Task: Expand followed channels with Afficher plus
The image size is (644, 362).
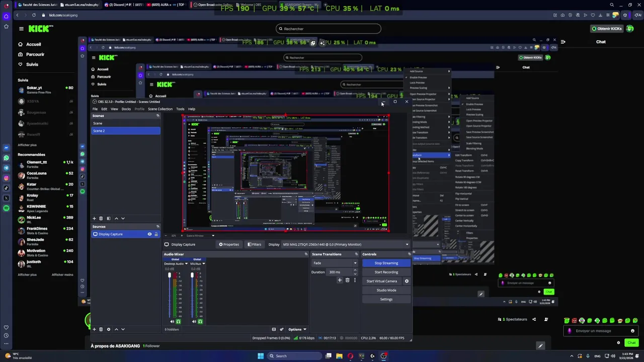Action: [27, 145]
